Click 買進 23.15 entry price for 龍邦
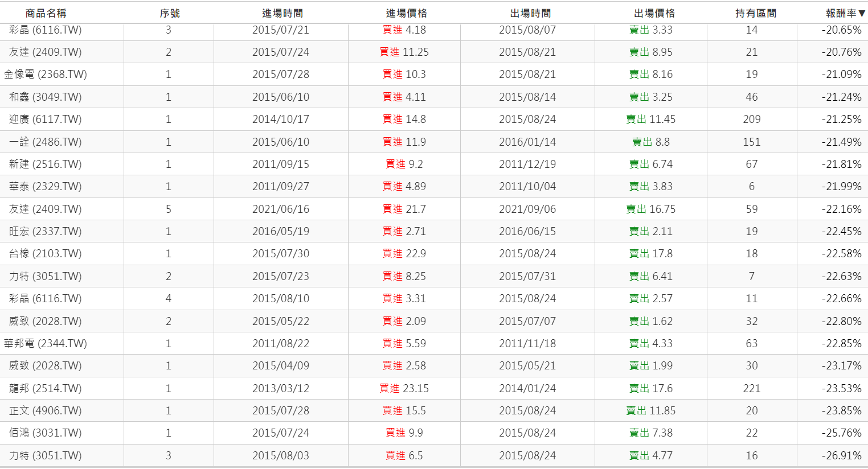The width and height of the screenshot is (868, 469). pos(404,389)
